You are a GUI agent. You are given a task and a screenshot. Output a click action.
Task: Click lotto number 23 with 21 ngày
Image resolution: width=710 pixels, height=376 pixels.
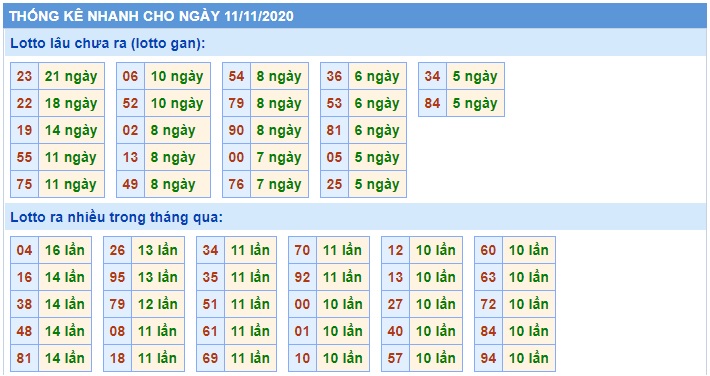coord(24,76)
